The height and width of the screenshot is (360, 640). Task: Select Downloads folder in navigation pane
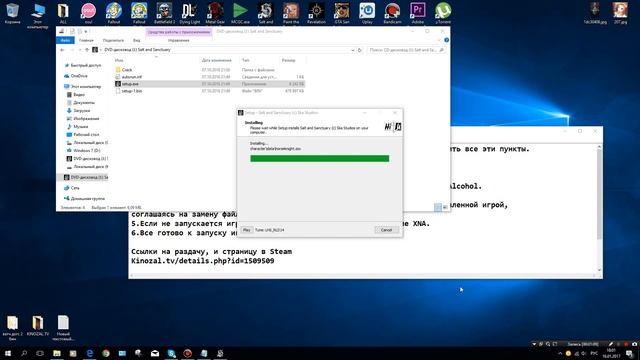78,111
